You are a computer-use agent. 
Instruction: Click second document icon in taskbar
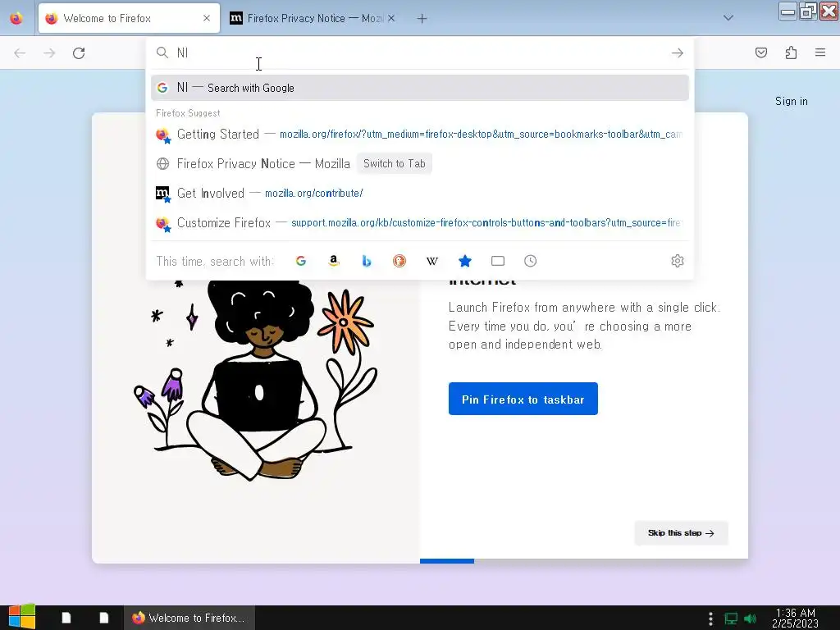104,618
